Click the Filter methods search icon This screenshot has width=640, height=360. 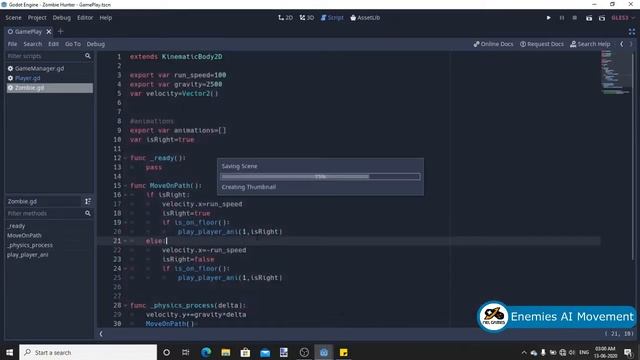(x=88, y=213)
